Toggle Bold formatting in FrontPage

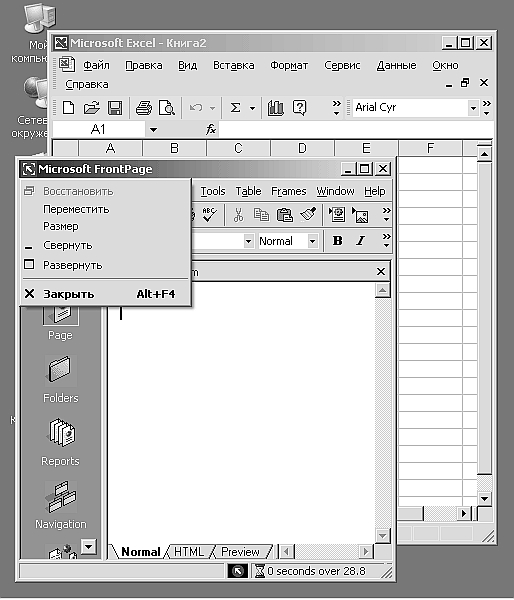(337, 241)
